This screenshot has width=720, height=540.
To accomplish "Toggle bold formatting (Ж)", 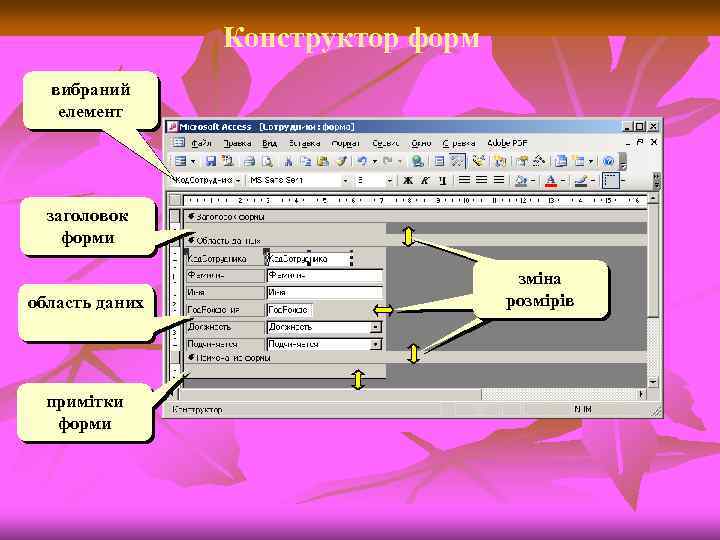I will [x=408, y=180].
